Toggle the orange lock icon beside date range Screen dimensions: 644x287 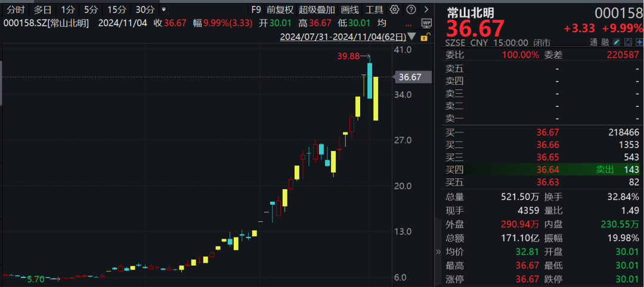tap(425, 37)
